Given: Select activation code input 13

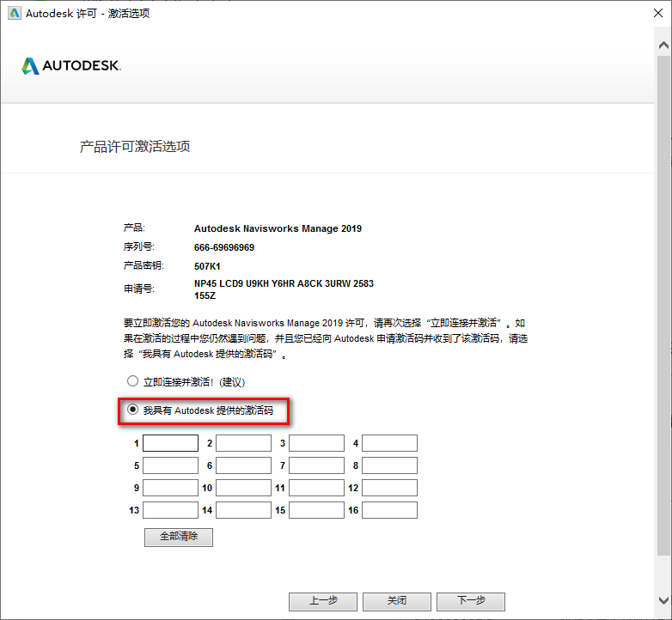Looking at the screenshot, I should pos(170,510).
